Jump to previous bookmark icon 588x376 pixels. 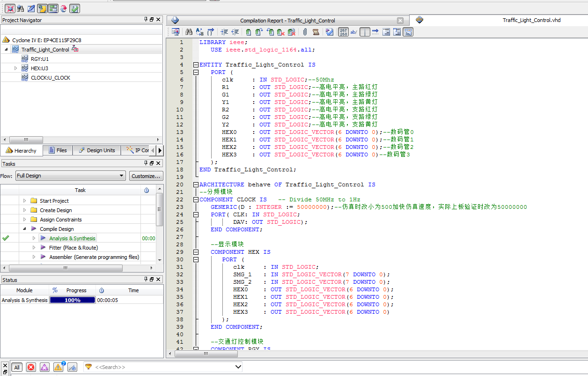click(270, 32)
